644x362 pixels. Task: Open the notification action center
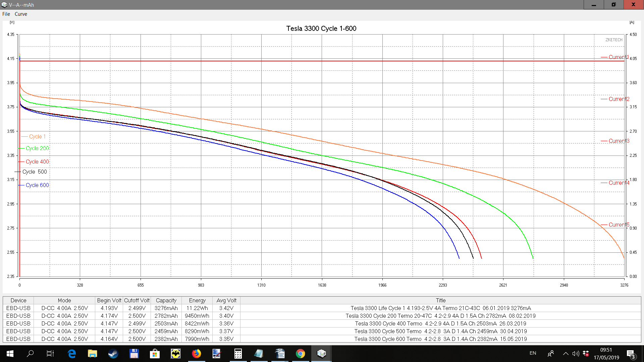tap(631, 353)
